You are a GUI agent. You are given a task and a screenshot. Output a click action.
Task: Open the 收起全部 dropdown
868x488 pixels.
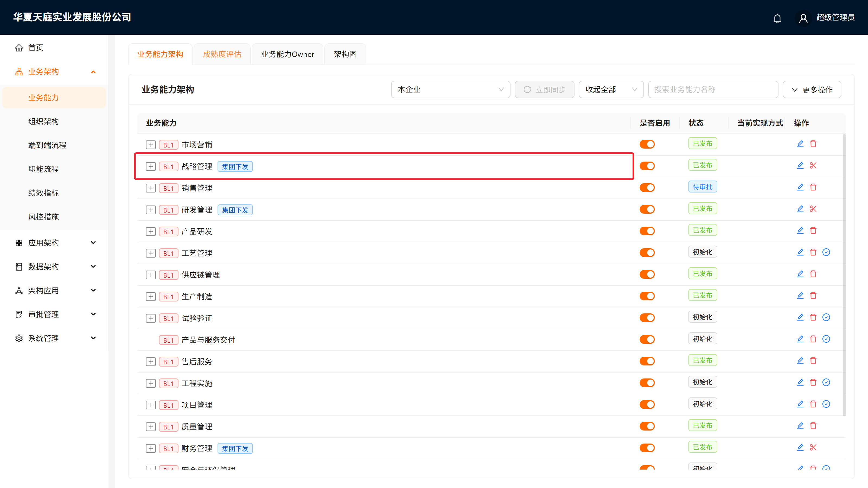tap(611, 89)
